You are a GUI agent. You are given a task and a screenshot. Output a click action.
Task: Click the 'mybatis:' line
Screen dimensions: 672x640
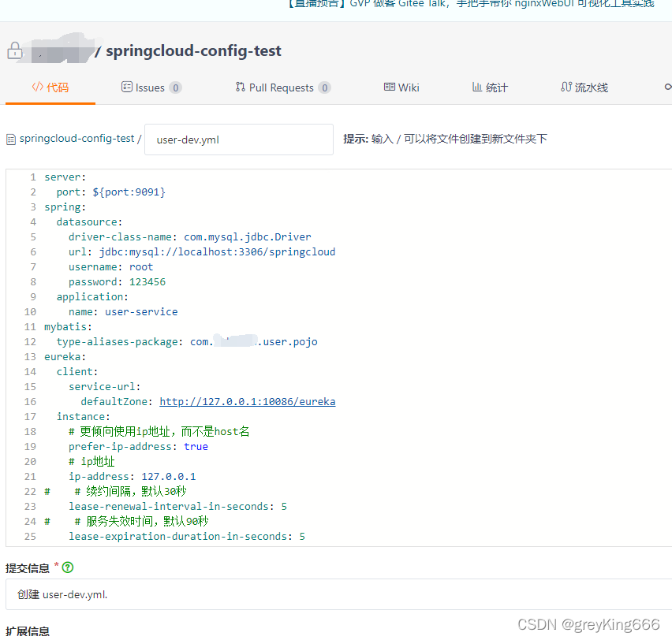tap(68, 327)
